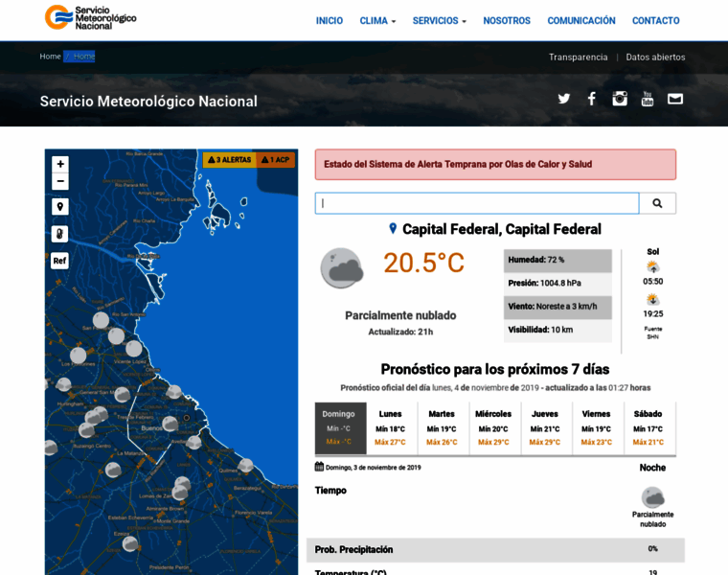Click the first Home breadcrumb link
Screen dimensions: 728x575
coord(50,57)
